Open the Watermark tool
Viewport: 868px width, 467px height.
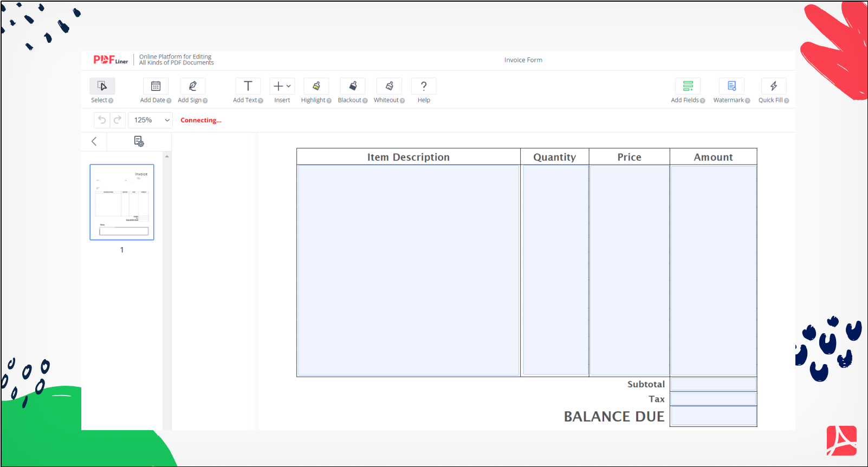coord(731,86)
